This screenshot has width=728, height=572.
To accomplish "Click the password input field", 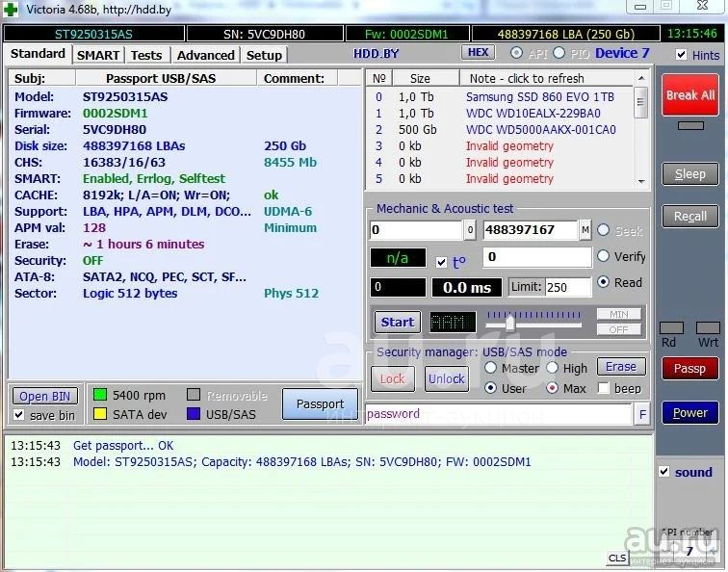I will pyautogui.click(x=499, y=414).
